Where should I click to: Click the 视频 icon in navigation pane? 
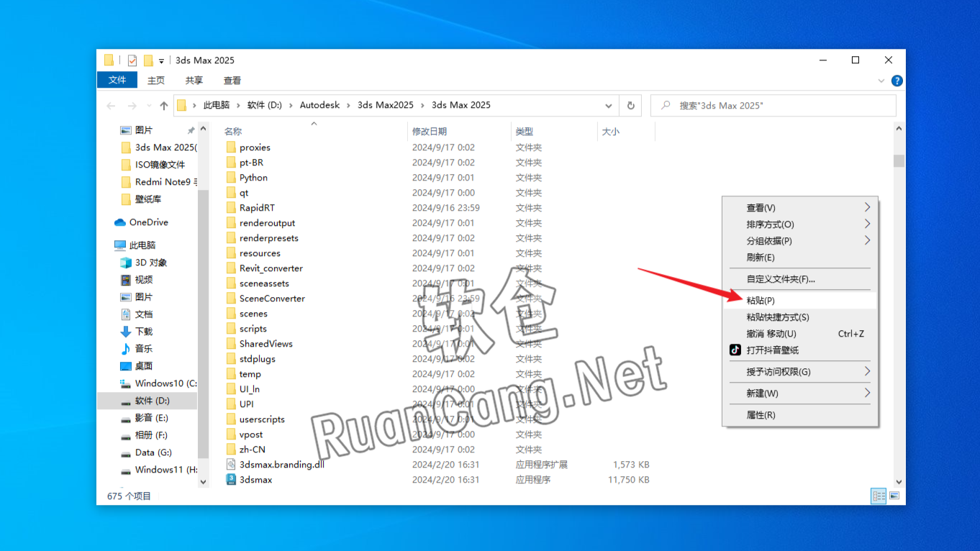click(126, 280)
